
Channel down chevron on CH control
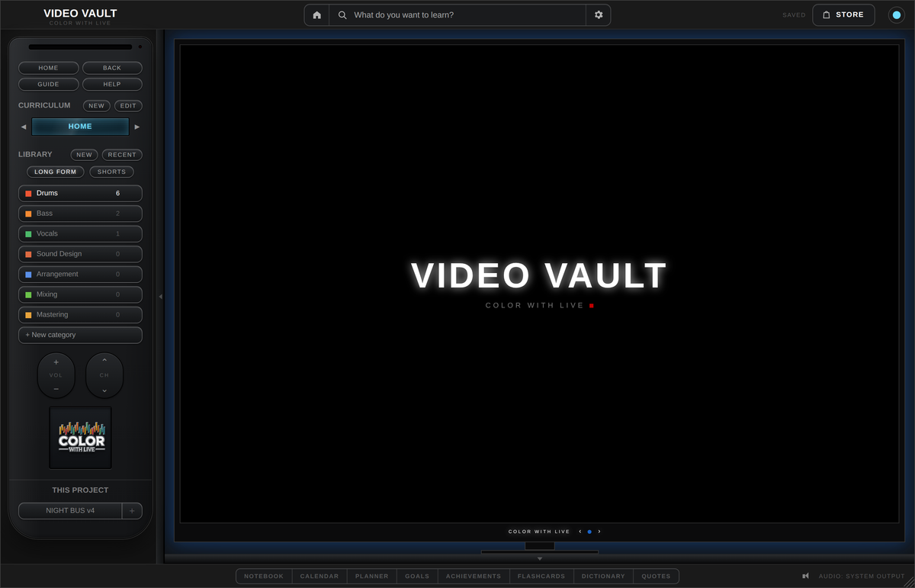[104, 390]
